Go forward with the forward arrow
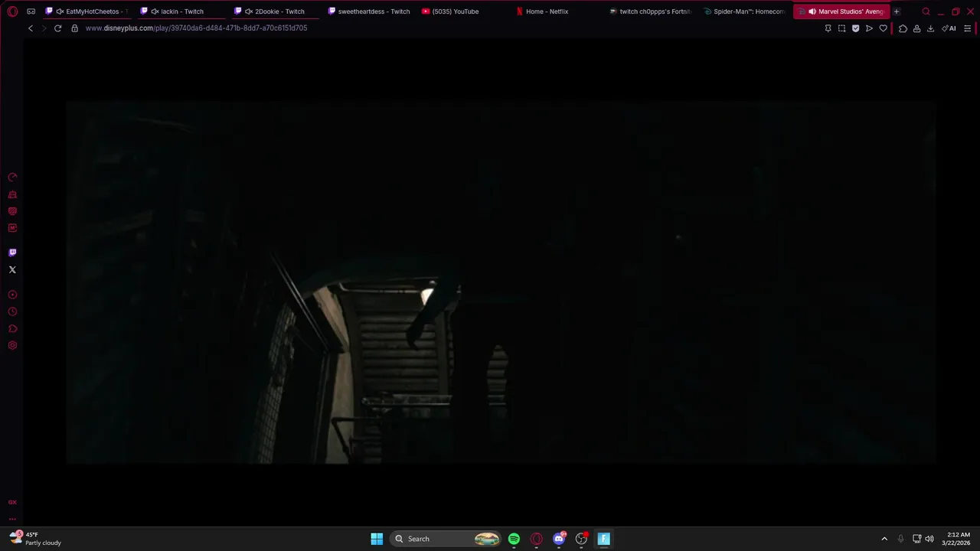 [44, 28]
